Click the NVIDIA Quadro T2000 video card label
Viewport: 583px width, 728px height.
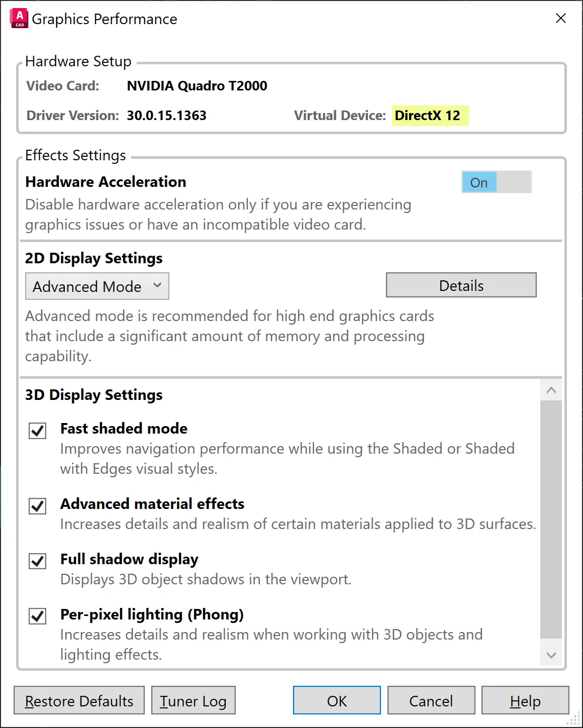click(197, 85)
